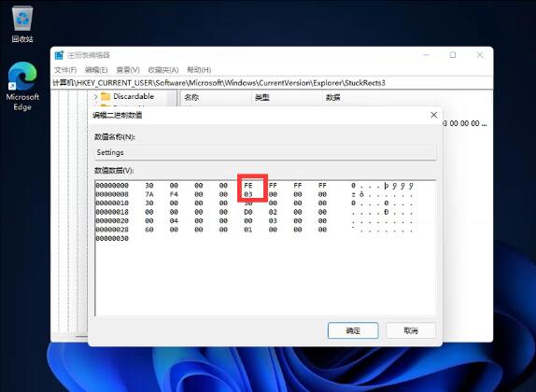Click the 名称 column header
The width and height of the screenshot is (536, 392).
point(191,97)
